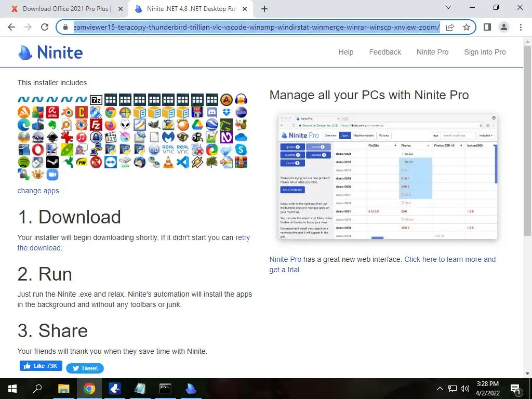
Task: Open the Help page link
Action: 345,52
